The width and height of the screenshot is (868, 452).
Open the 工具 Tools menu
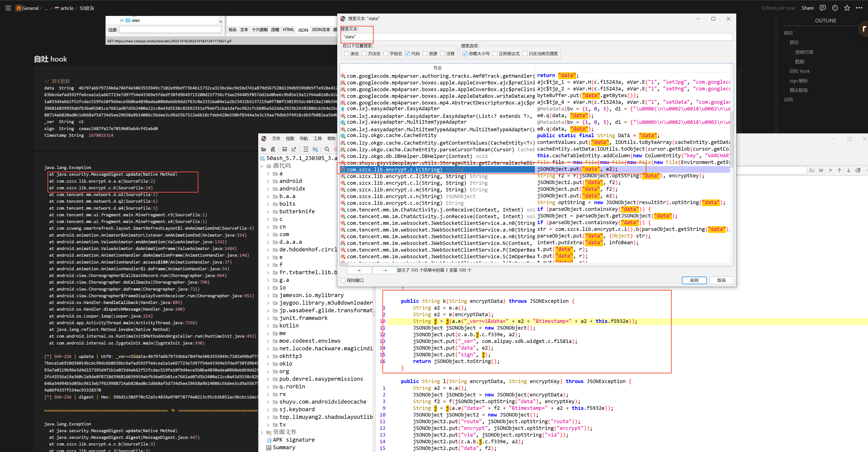pos(317,139)
